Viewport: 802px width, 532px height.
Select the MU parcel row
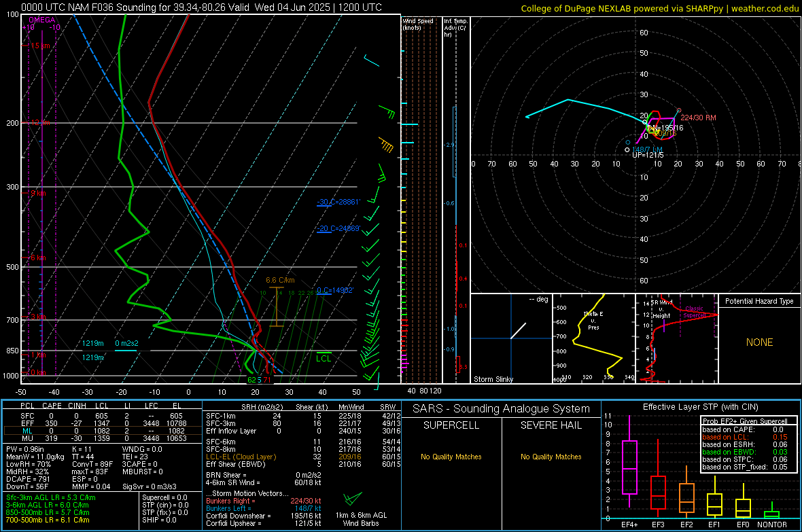(103, 438)
